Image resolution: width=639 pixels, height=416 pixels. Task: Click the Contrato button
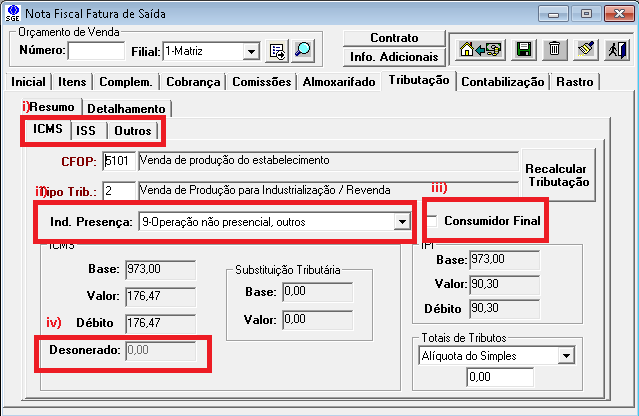tap(394, 38)
